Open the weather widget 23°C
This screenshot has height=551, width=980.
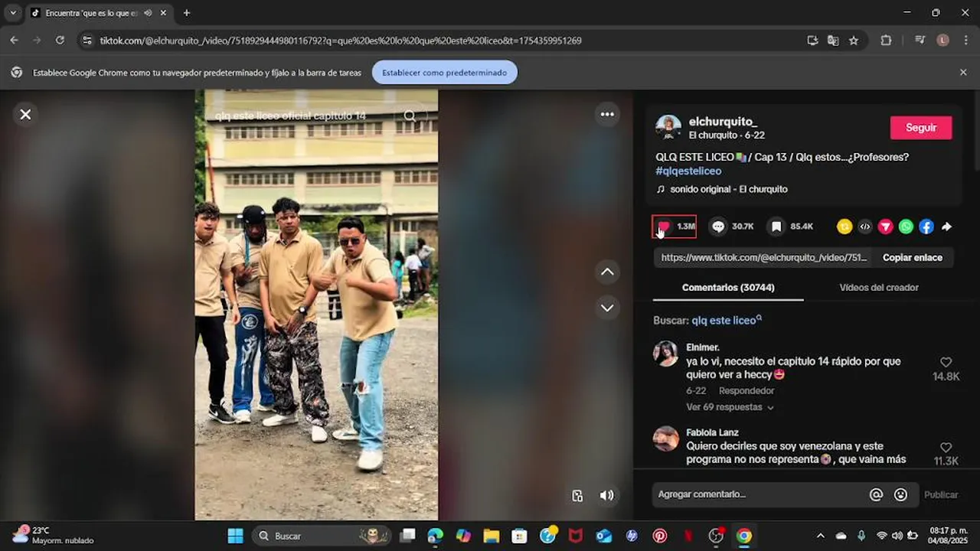[52, 536]
